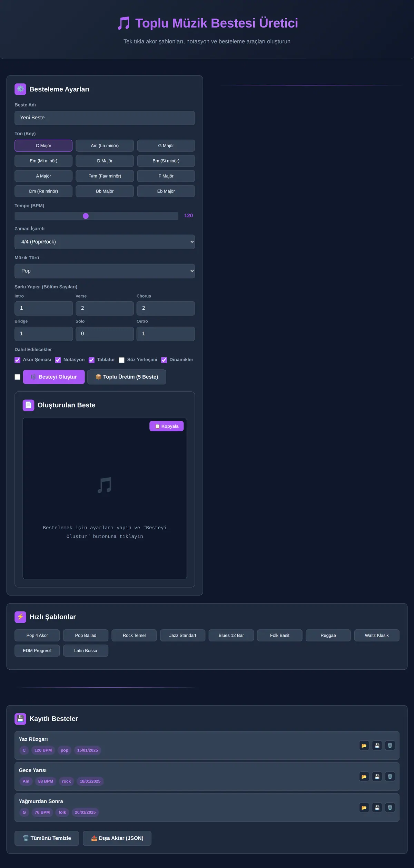Disable the Dinamikler checkbox
Image resolution: width=414 pixels, height=868 pixels.
click(x=164, y=360)
